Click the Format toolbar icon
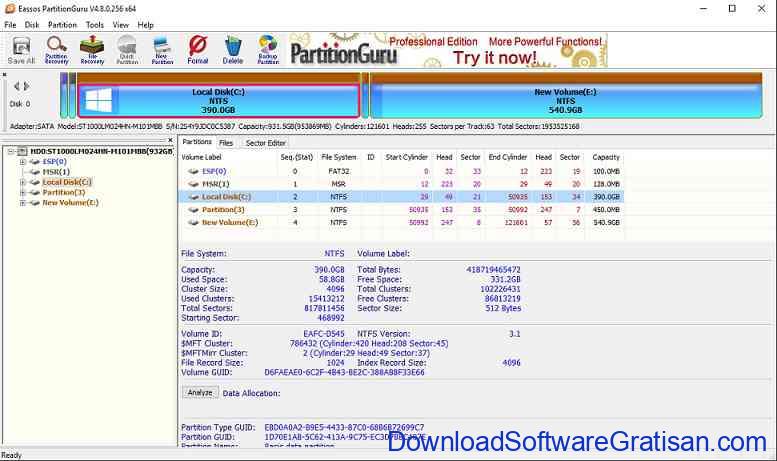The image size is (777, 461). pos(198,50)
